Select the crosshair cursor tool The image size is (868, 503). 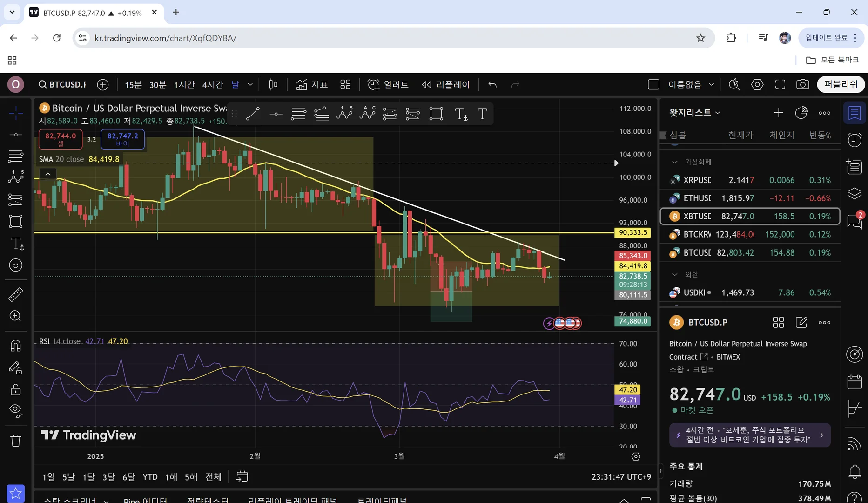tap(15, 113)
